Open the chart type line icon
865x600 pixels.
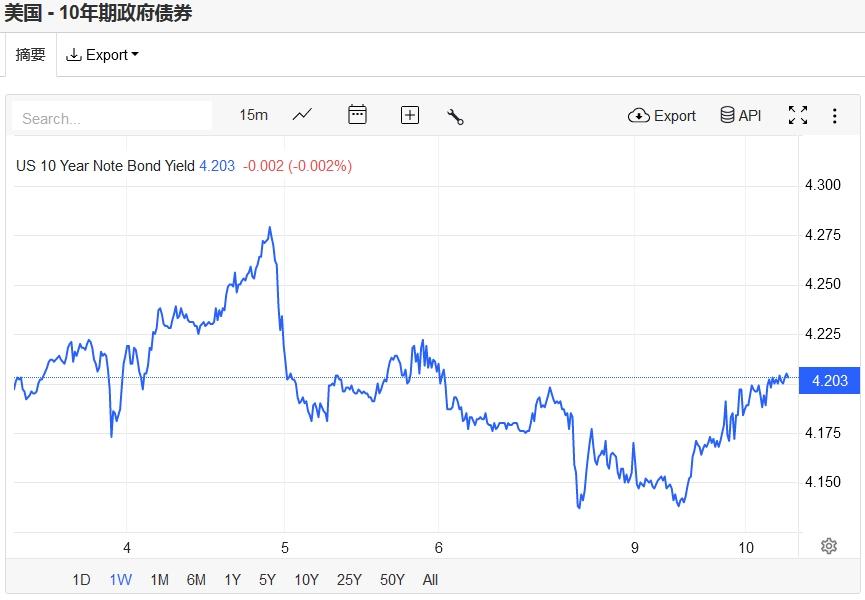[x=302, y=115]
